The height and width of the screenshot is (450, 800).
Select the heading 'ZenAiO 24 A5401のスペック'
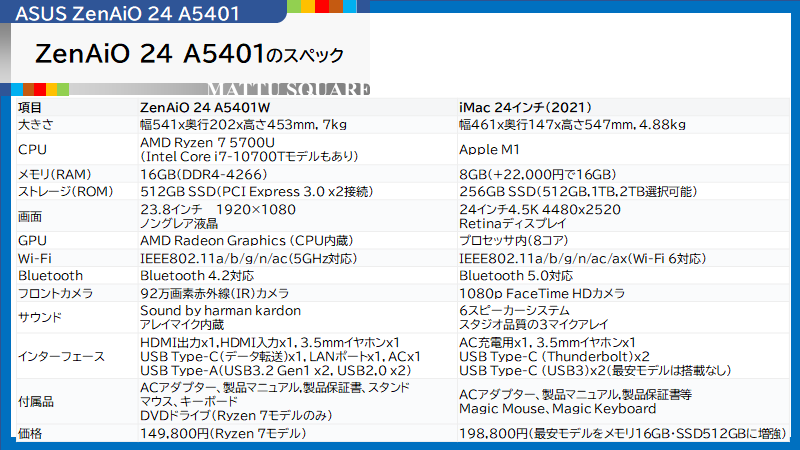(x=189, y=54)
